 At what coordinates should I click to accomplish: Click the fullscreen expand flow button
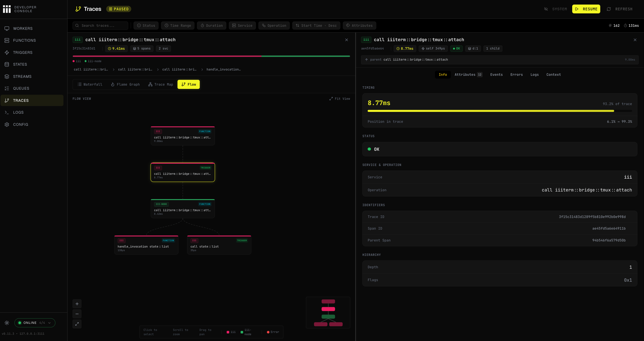pos(77,324)
